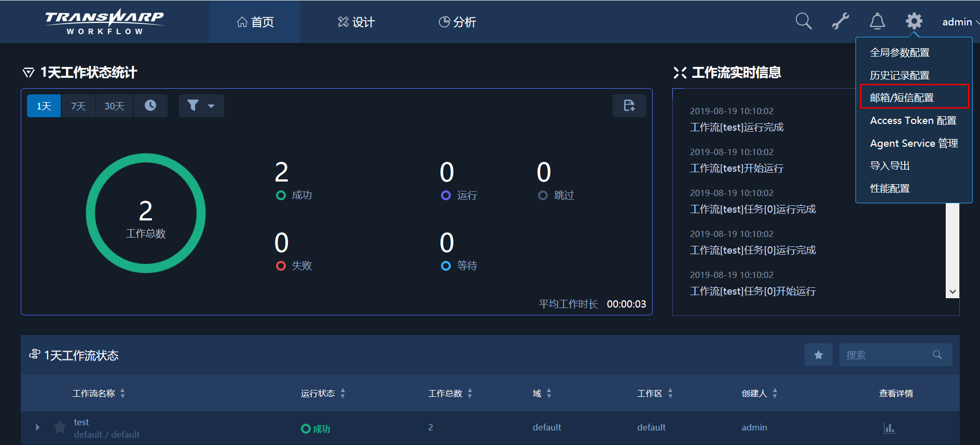This screenshot has height=445, width=980.
Task: Select the 30天 time range
Action: (114, 106)
